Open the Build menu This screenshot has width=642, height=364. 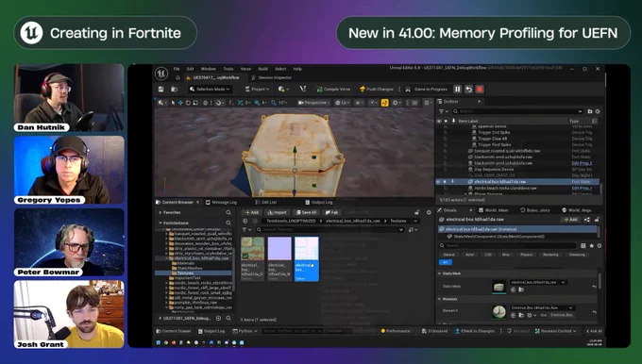262,69
